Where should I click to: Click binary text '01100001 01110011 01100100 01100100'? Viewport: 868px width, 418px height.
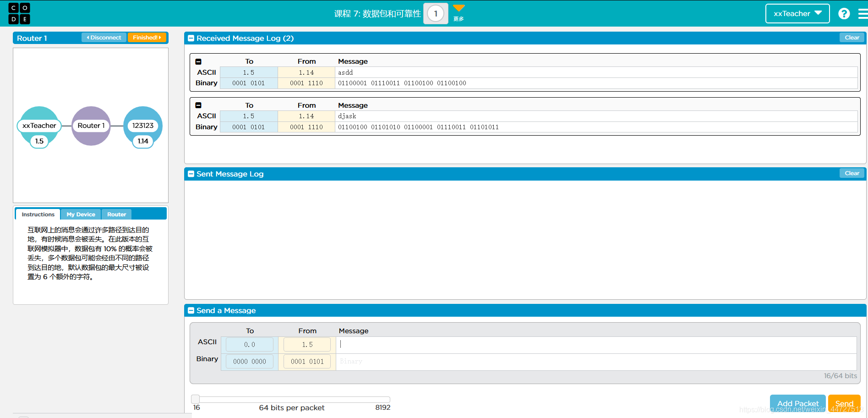point(402,83)
